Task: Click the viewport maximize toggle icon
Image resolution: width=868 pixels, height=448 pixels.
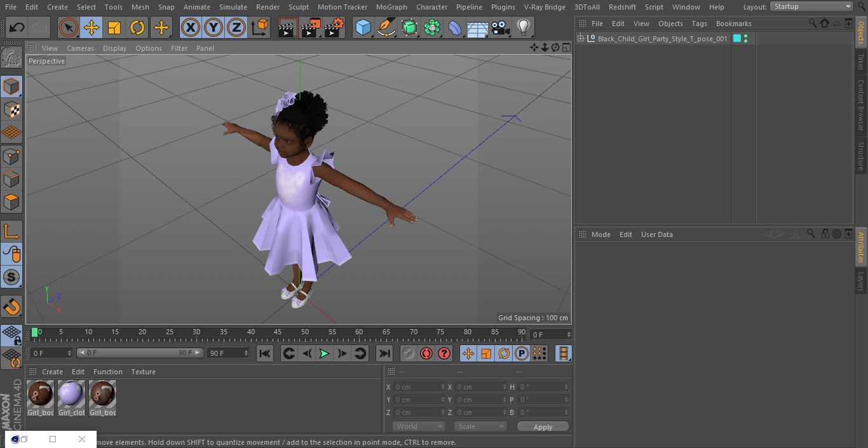Action: coord(566,48)
